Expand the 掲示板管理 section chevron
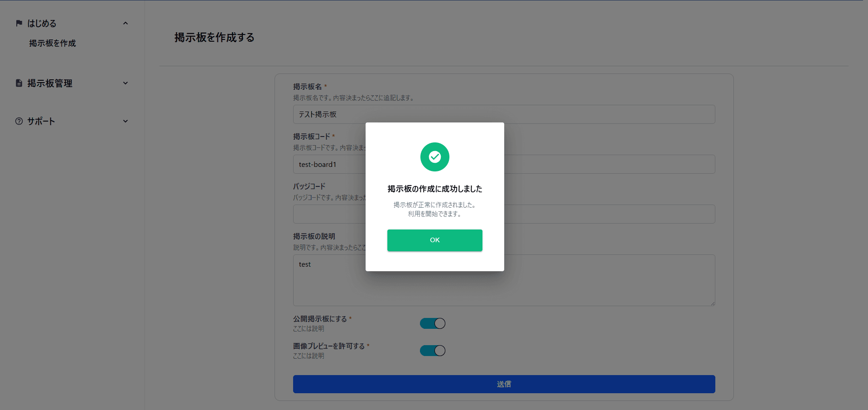The height and width of the screenshot is (410, 868). (x=125, y=83)
